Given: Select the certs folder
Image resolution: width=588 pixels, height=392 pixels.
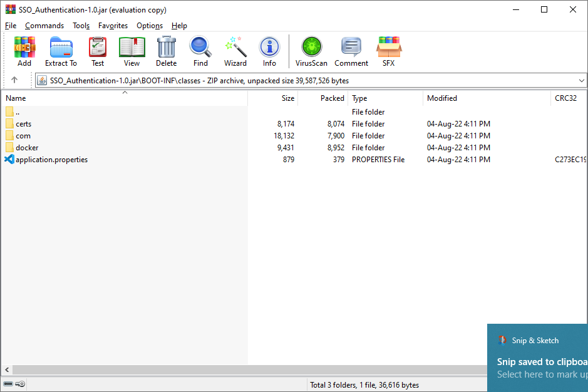Looking at the screenshot, I should [x=23, y=124].
